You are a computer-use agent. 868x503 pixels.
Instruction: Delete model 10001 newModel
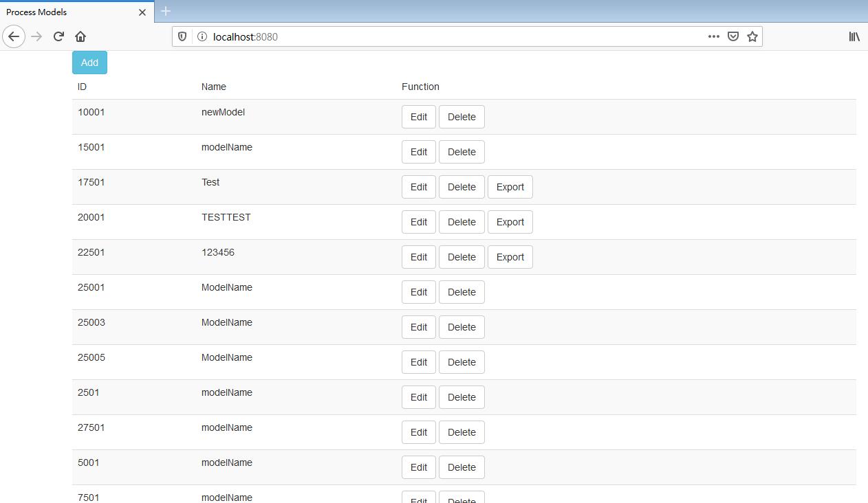click(x=462, y=117)
